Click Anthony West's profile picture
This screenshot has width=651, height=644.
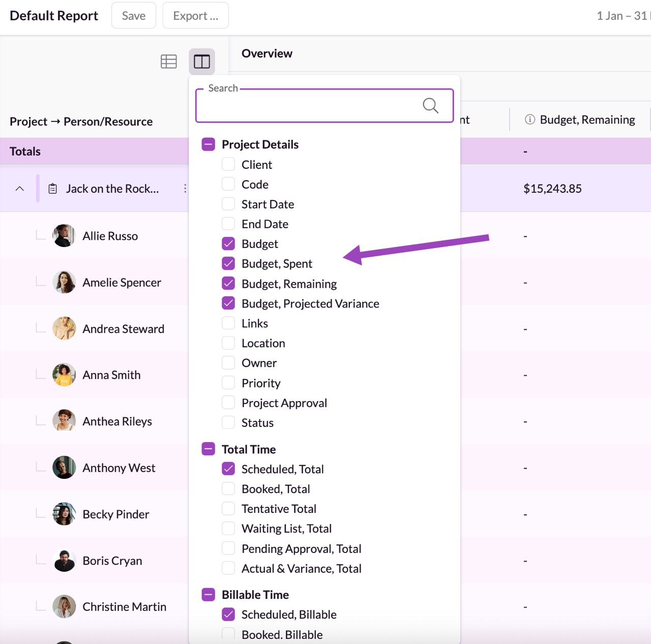pyautogui.click(x=64, y=468)
